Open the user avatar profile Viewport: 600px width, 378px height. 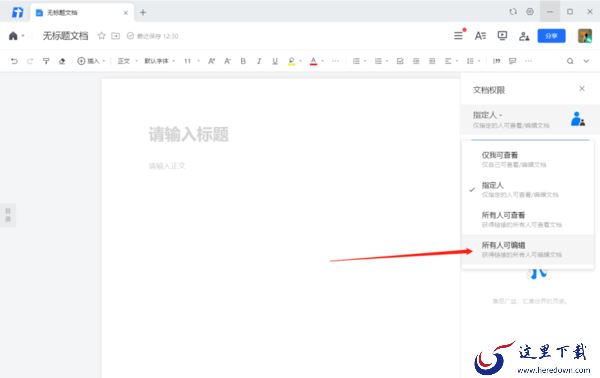pyautogui.click(x=585, y=36)
